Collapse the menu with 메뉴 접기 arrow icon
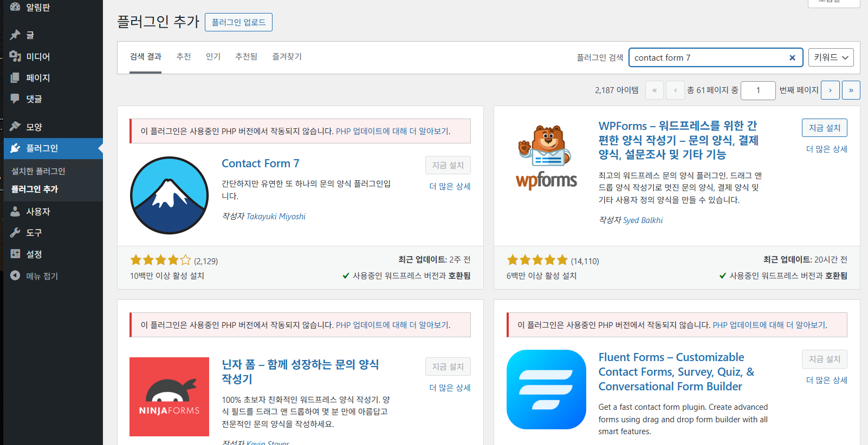 [x=15, y=275]
